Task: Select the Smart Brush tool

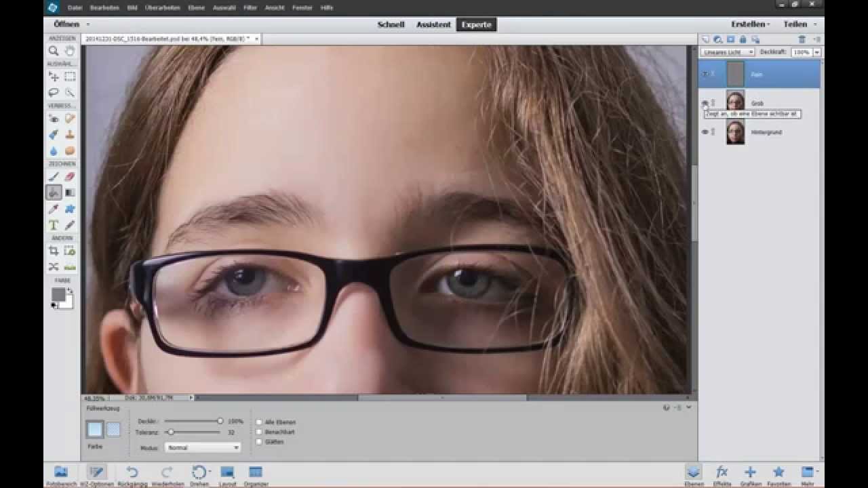Action: point(53,135)
